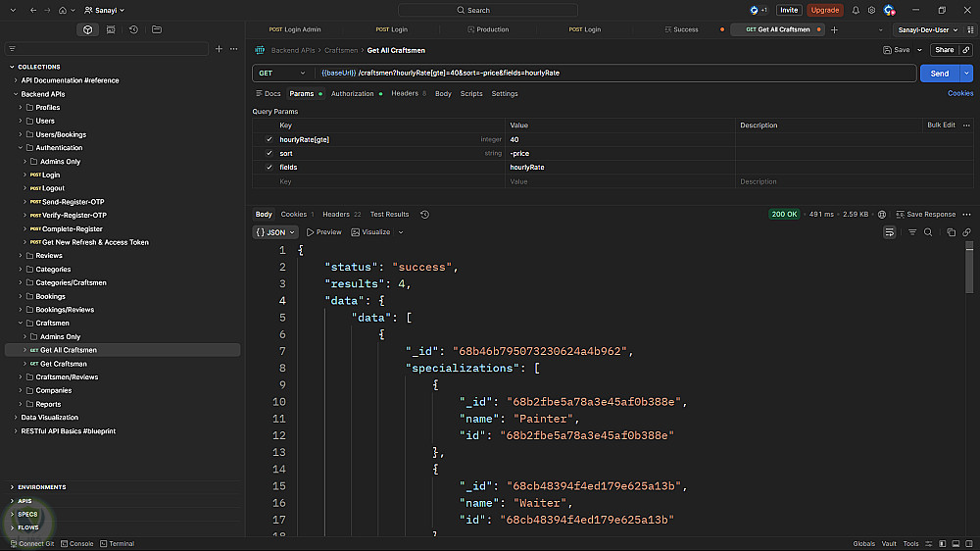Click the Cookies link
The height and width of the screenshot is (551, 980).
pos(959,94)
